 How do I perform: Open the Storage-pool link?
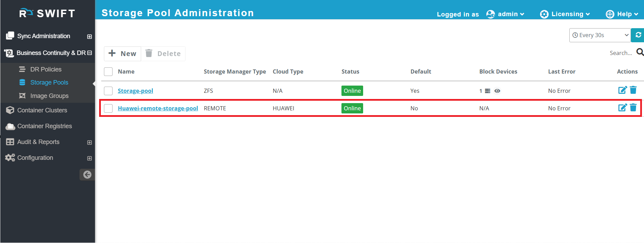135,91
